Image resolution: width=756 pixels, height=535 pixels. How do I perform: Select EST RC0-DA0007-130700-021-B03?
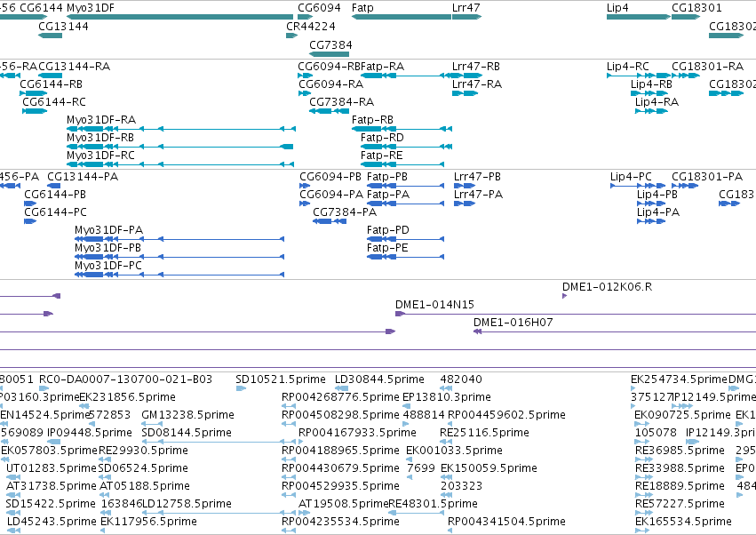pyautogui.click(x=44, y=388)
